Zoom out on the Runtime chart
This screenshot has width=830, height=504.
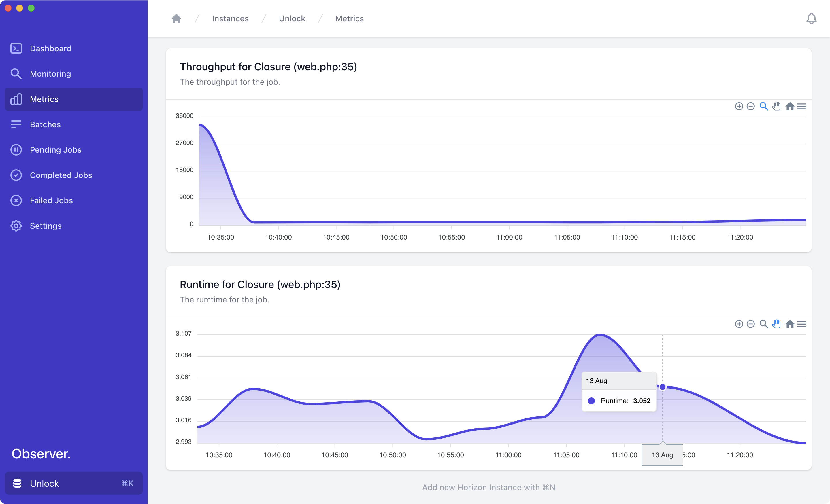pos(750,324)
